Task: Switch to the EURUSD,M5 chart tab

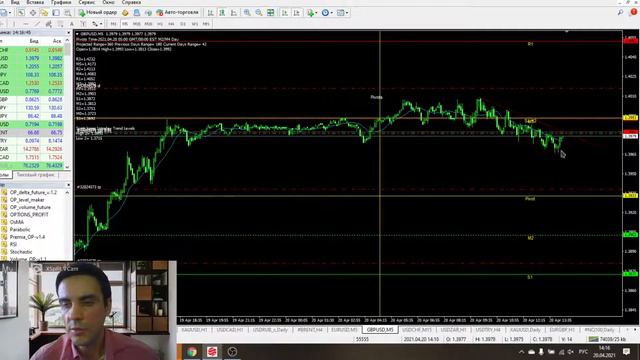Action: tap(344, 329)
